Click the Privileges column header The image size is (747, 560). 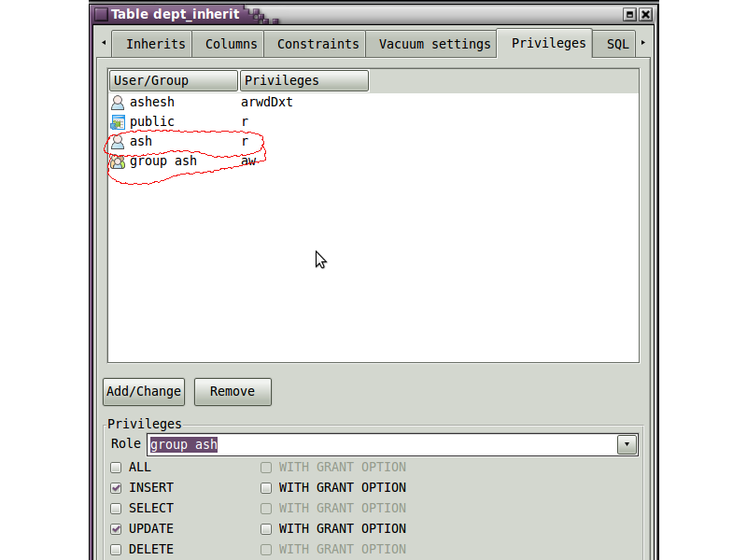[x=303, y=81]
